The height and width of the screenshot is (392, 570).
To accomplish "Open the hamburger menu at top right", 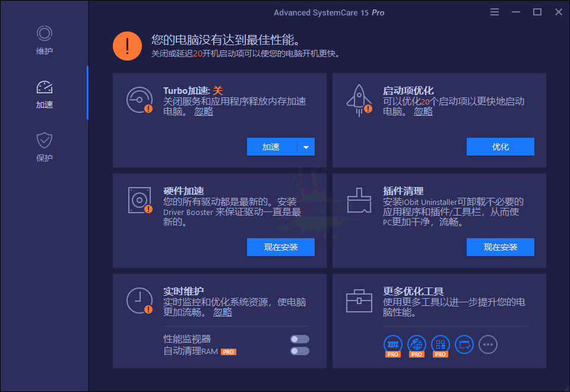I will tap(495, 11).
